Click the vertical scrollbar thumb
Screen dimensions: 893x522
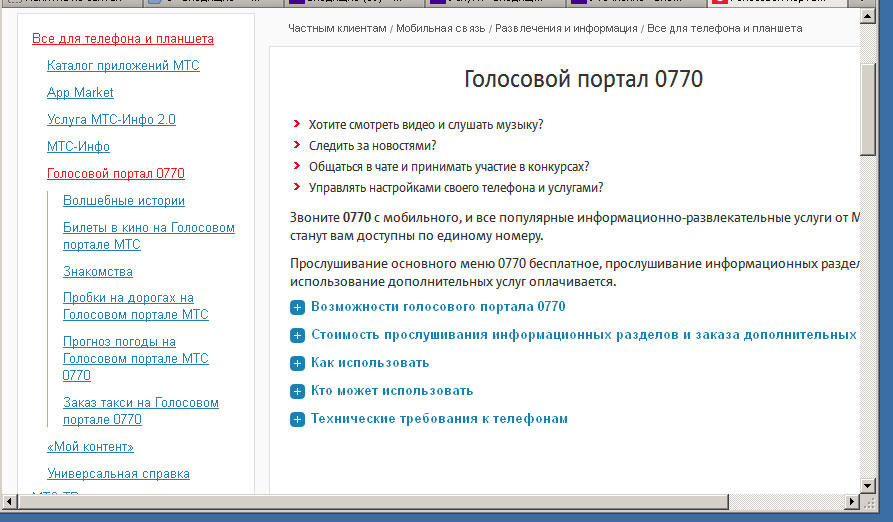pos(867,109)
